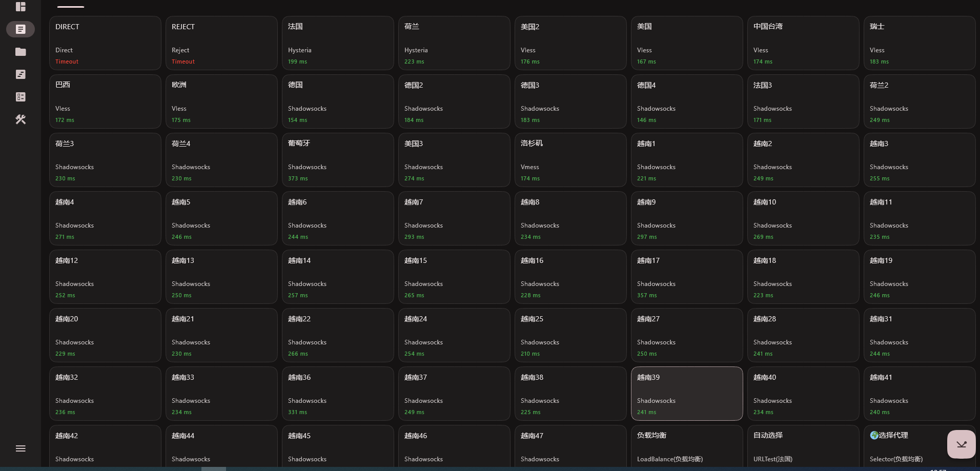Image resolution: width=980 pixels, height=471 pixels.
Task: Pick the 越南11 Shadowsocks node
Action: pyautogui.click(x=920, y=218)
